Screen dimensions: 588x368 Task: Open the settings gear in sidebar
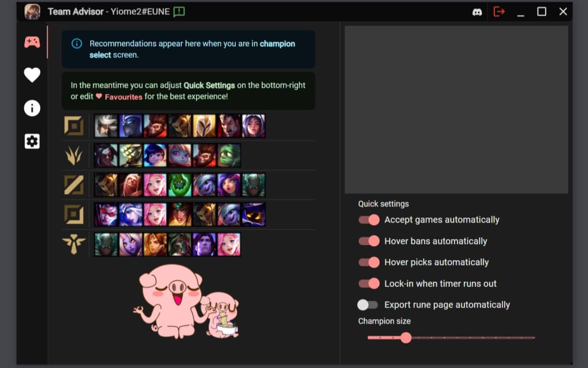click(32, 141)
